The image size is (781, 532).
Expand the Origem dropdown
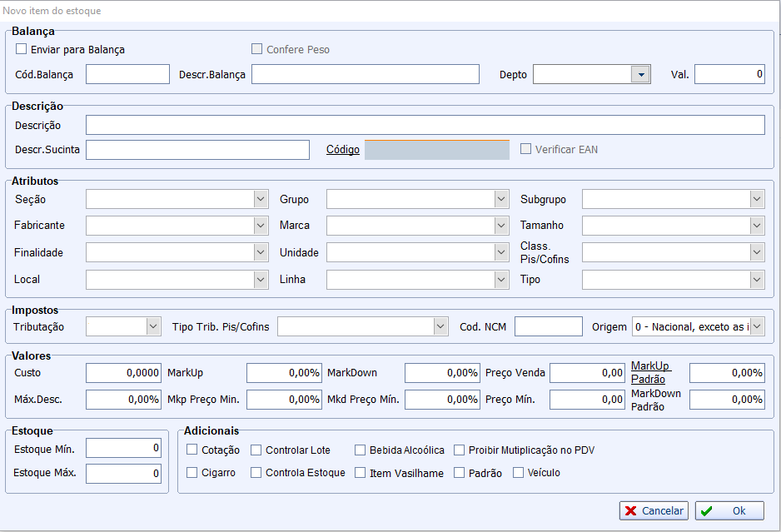(756, 326)
